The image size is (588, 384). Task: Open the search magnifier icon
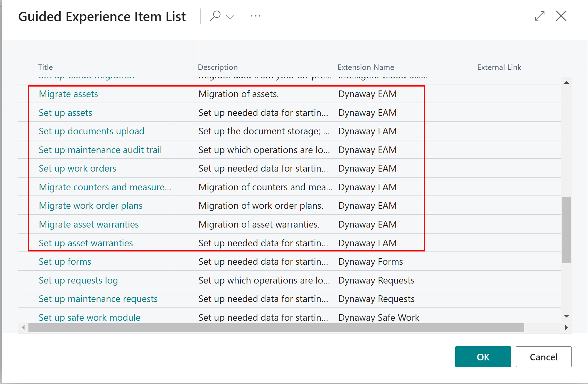point(215,15)
